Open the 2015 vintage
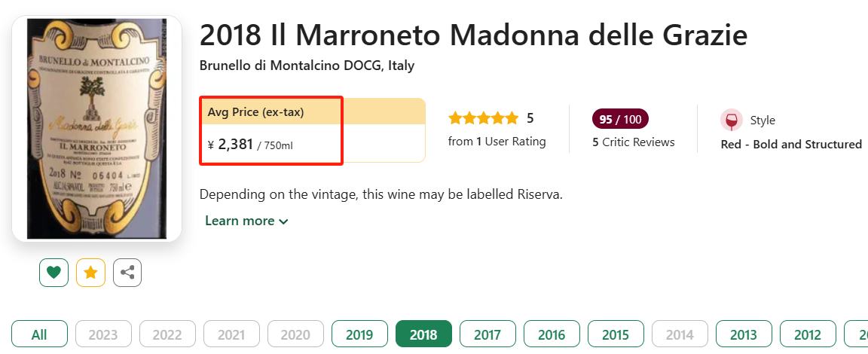 (616, 334)
